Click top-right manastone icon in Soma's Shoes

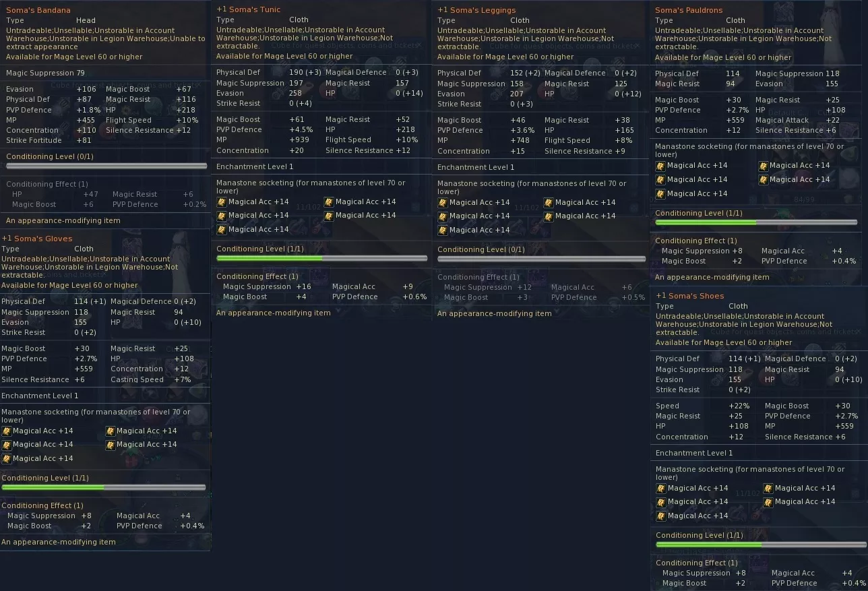tap(768, 489)
